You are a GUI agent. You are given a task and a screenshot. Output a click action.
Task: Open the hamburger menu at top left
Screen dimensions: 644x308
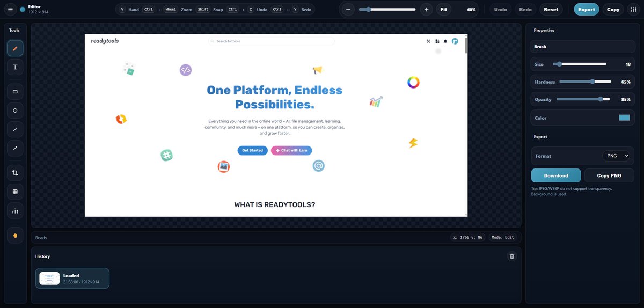[10, 9]
